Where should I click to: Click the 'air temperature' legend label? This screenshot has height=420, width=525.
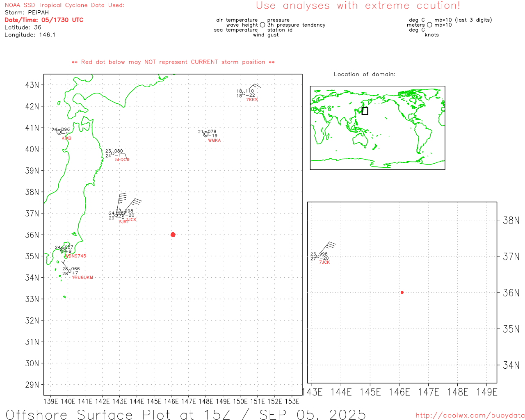(237, 20)
